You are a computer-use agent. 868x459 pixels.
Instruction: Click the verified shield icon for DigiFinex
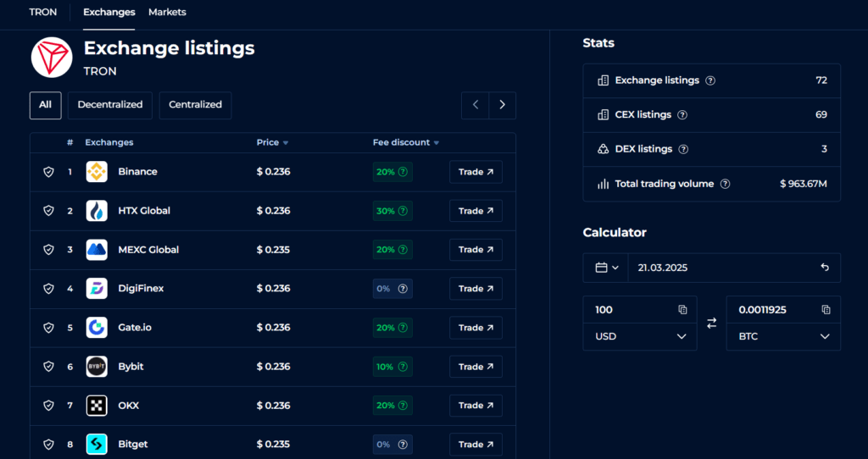(48, 289)
